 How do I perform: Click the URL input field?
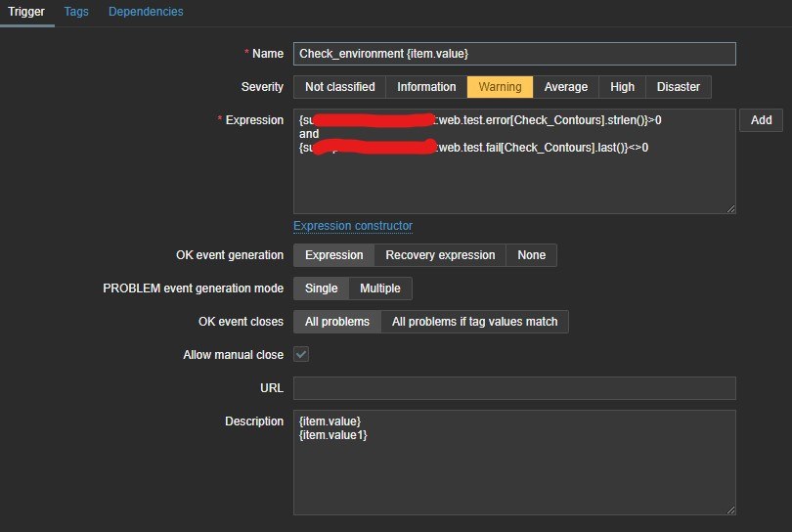coord(514,388)
